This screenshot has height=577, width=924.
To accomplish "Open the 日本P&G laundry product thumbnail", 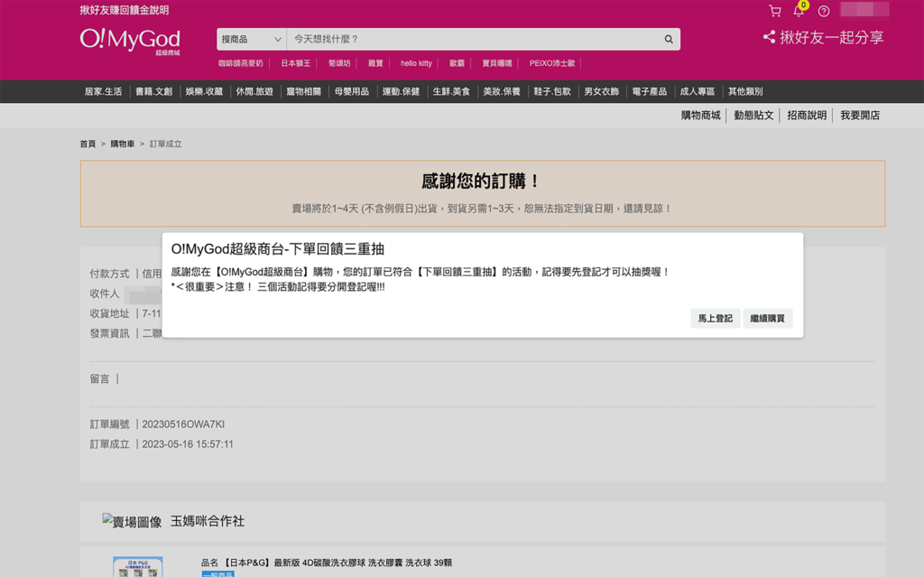I will coord(138,567).
